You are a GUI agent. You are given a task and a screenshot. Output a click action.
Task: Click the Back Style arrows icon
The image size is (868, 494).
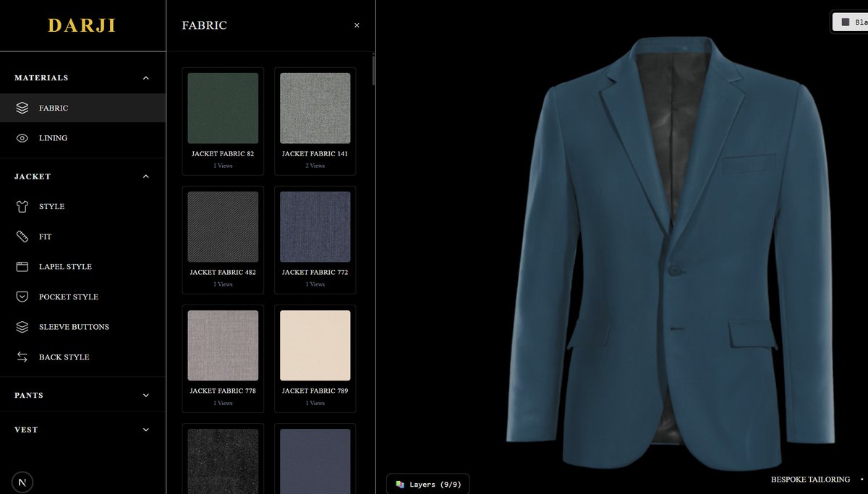tap(22, 357)
